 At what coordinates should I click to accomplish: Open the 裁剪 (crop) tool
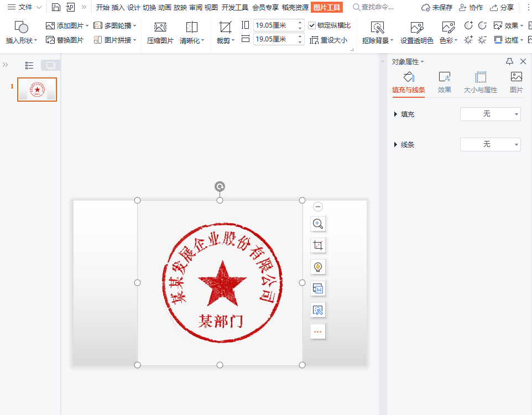(x=223, y=32)
